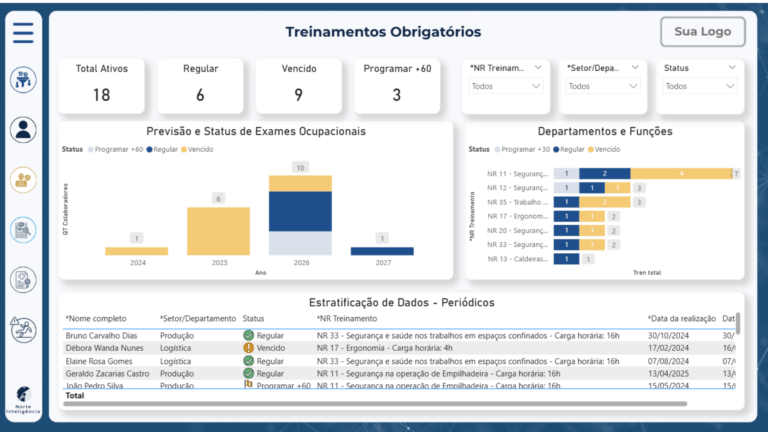This screenshot has width=768, height=432.
Task: Open the person profile sidebar icon
Action: (23, 130)
